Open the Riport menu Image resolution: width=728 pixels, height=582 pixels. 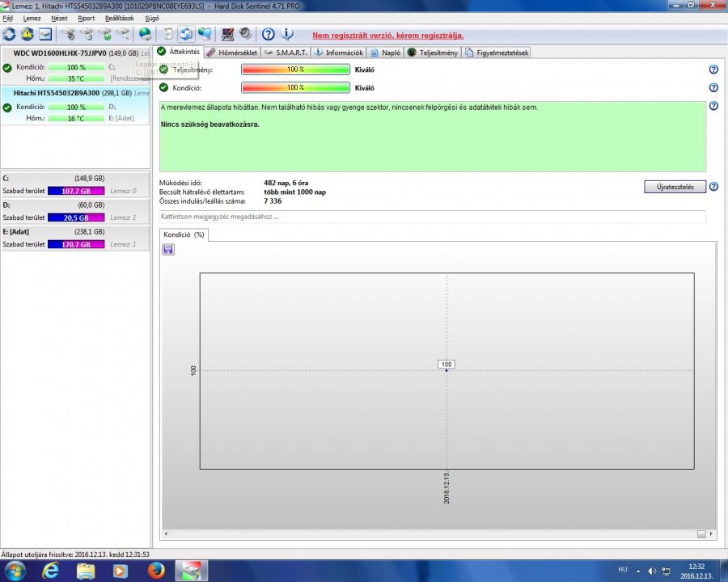tap(87, 18)
